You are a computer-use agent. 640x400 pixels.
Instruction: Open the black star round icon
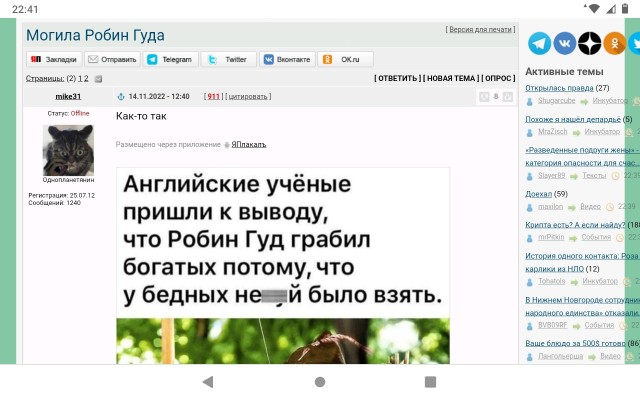pyautogui.click(x=590, y=43)
